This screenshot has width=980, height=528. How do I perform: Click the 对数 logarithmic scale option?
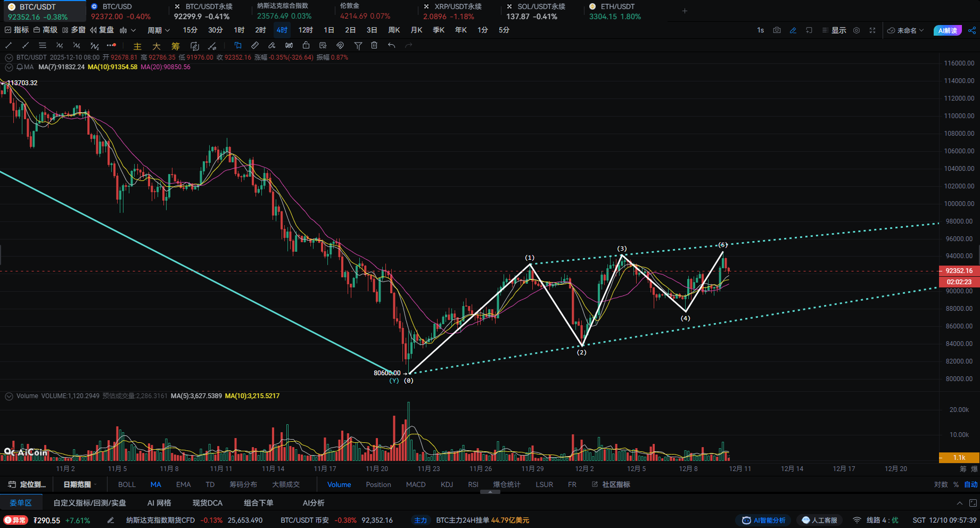941,484
